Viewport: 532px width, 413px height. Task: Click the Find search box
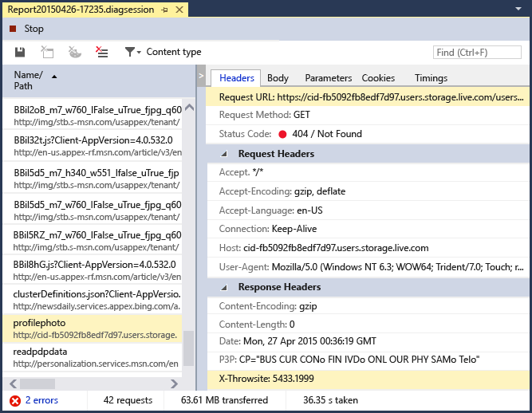(476, 53)
